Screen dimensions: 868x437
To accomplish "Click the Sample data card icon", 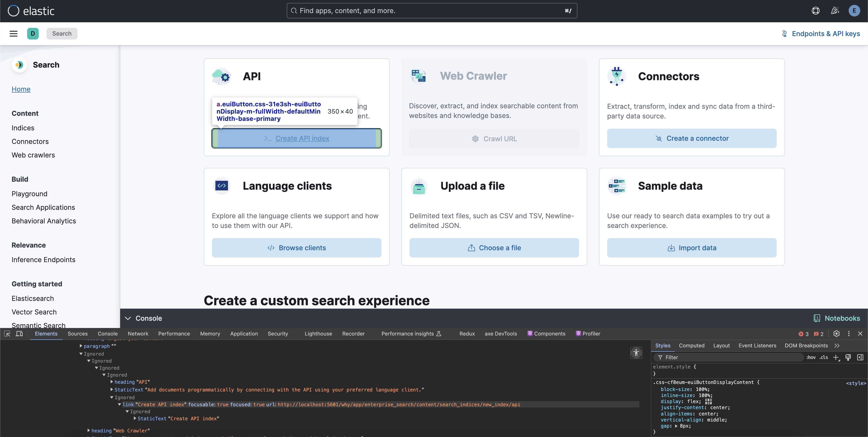I will pyautogui.click(x=617, y=186).
